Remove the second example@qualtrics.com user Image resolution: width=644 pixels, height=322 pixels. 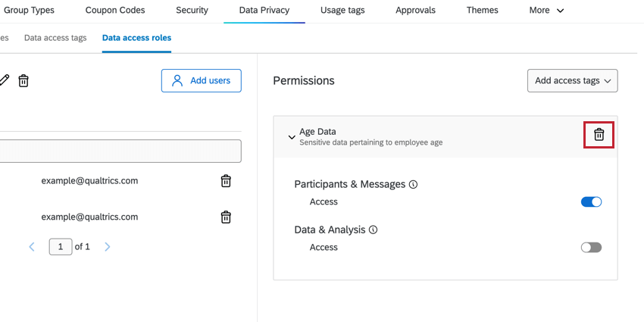point(226,217)
